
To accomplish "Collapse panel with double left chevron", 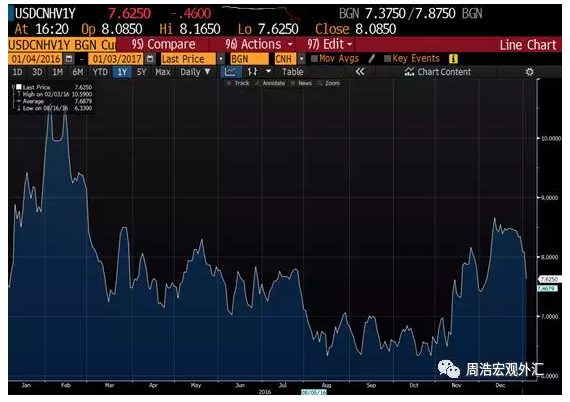I will tap(360, 72).
